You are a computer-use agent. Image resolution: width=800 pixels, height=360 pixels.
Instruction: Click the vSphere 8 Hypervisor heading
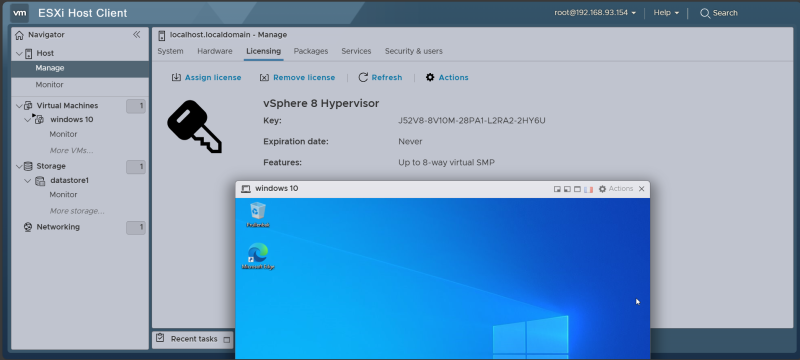pos(321,104)
